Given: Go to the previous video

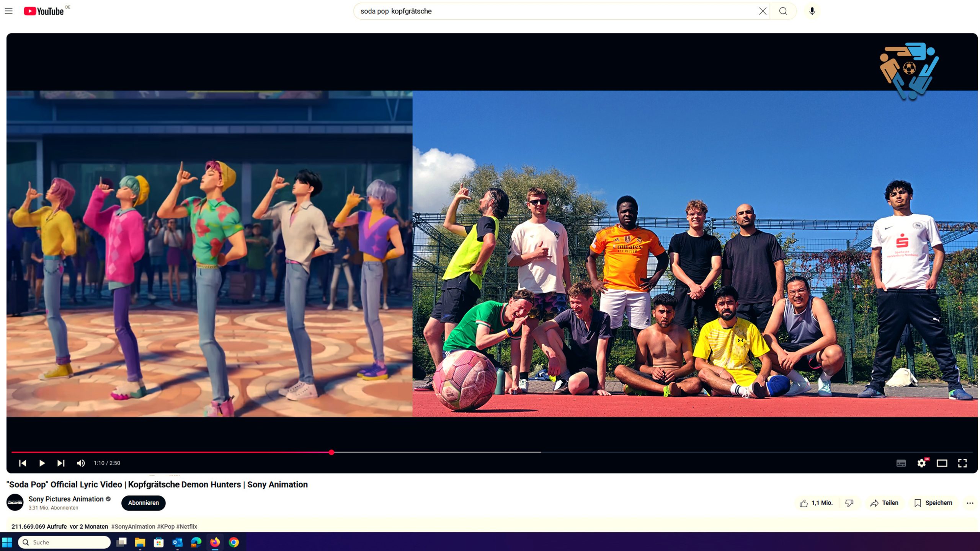Looking at the screenshot, I should tap(23, 463).
